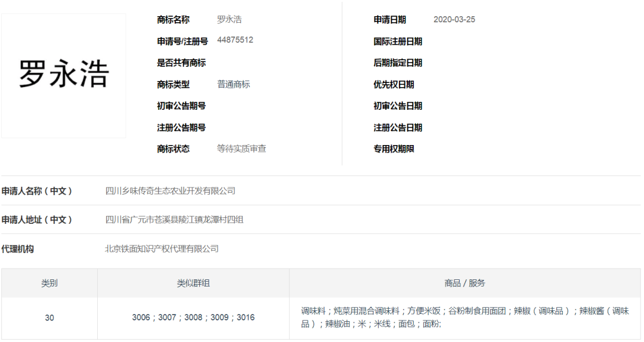The width and height of the screenshot is (644, 342).
Task: Click the 申请日期 label
Action: 389,19
